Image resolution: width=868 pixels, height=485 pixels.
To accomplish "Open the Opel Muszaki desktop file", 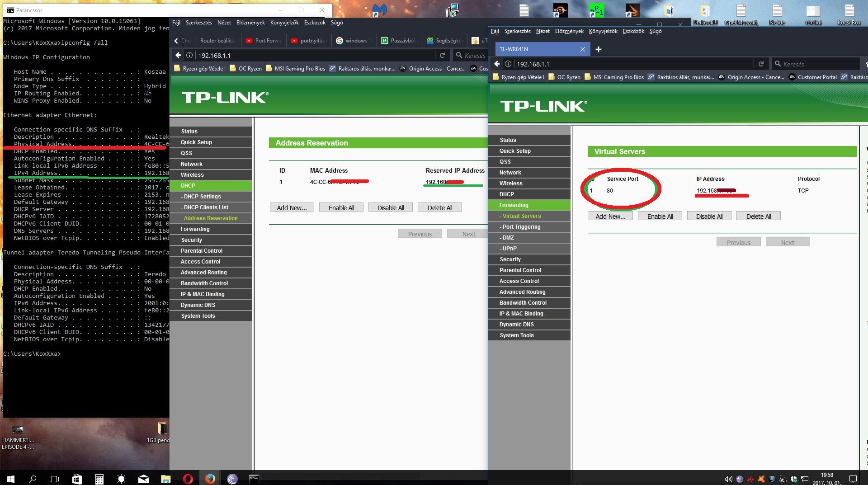I will point(741,14).
